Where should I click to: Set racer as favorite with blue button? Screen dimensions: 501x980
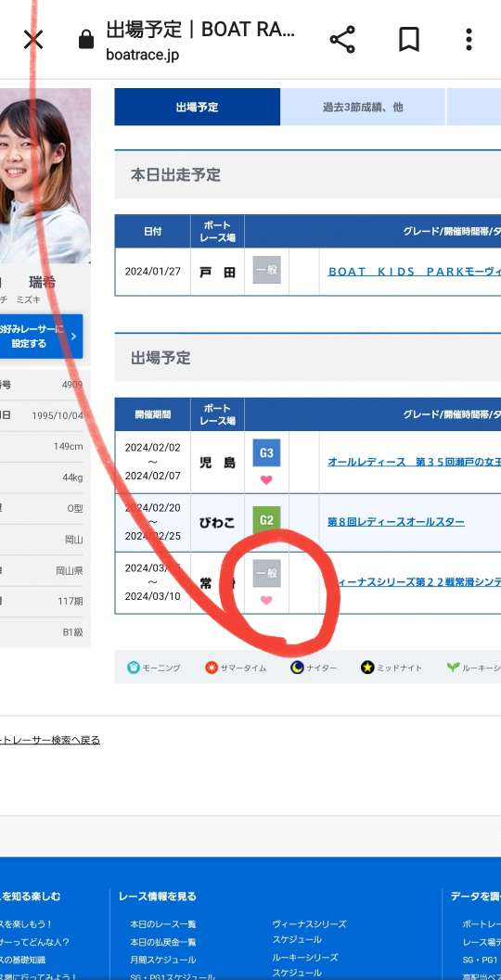pyautogui.click(x=41, y=337)
